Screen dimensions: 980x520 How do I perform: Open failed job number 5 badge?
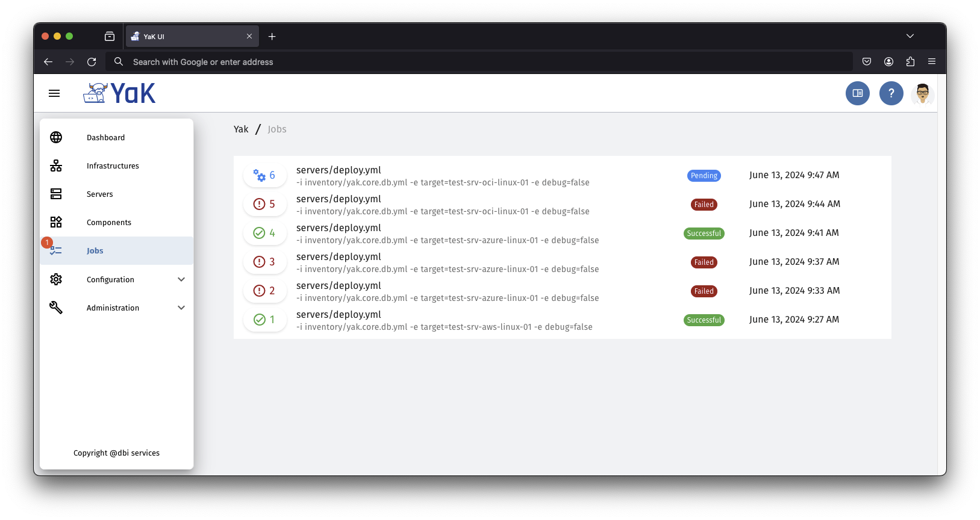click(264, 204)
